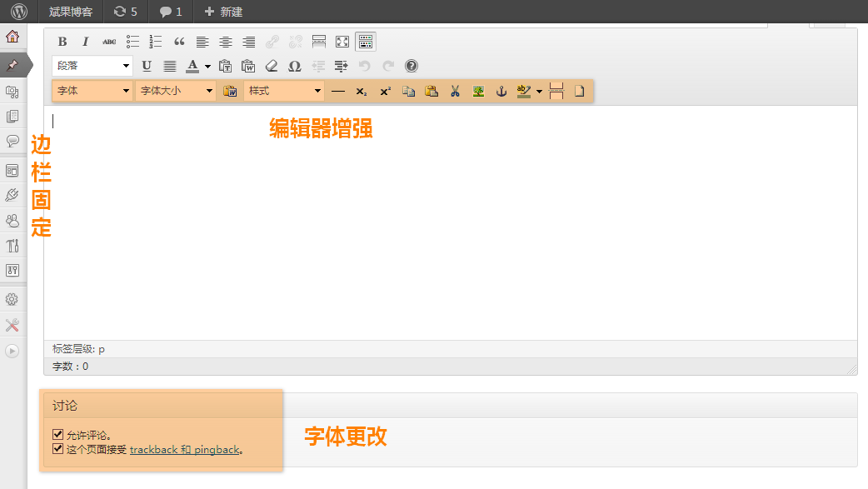Open the 新建 new content menu
868x489 pixels.
[x=223, y=12]
